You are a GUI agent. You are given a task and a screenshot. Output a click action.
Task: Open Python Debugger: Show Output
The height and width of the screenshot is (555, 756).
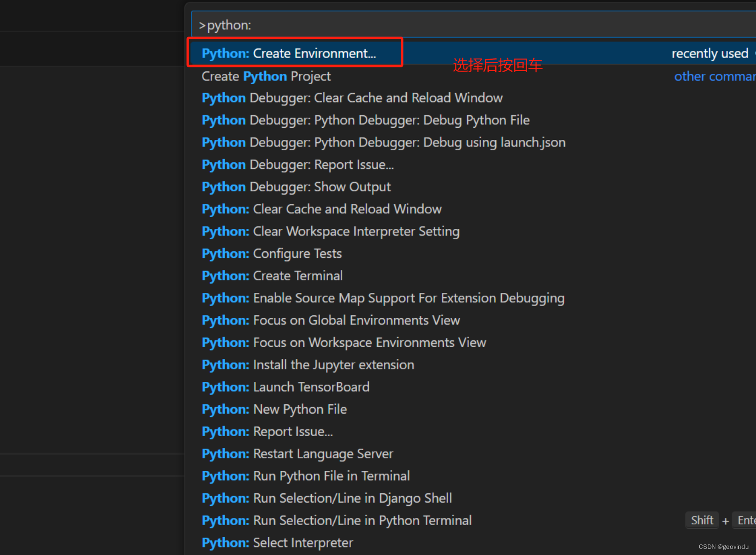click(x=295, y=186)
